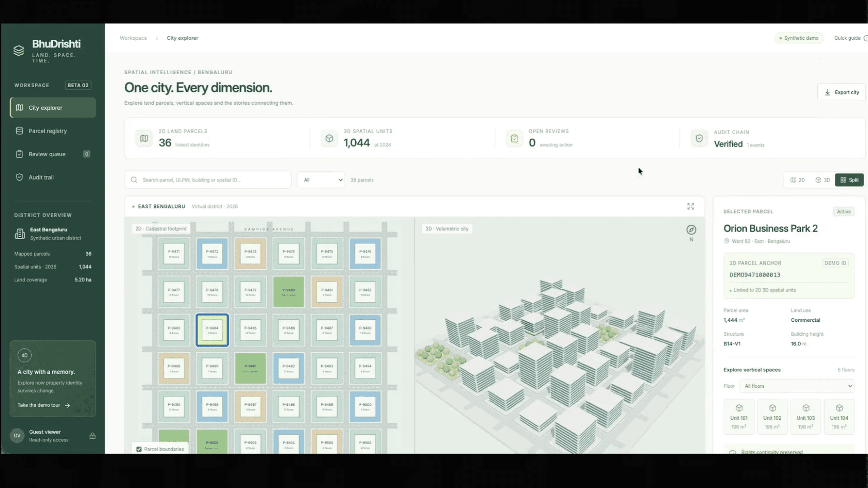This screenshot has height=488, width=868.
Task: Click the DEMO ID badge
Action: point(835,263)
